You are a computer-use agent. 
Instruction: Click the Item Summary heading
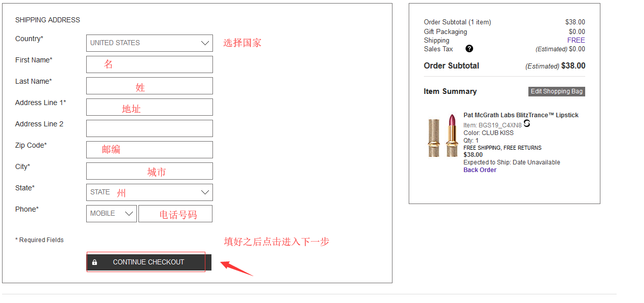[x=450, y=91]
